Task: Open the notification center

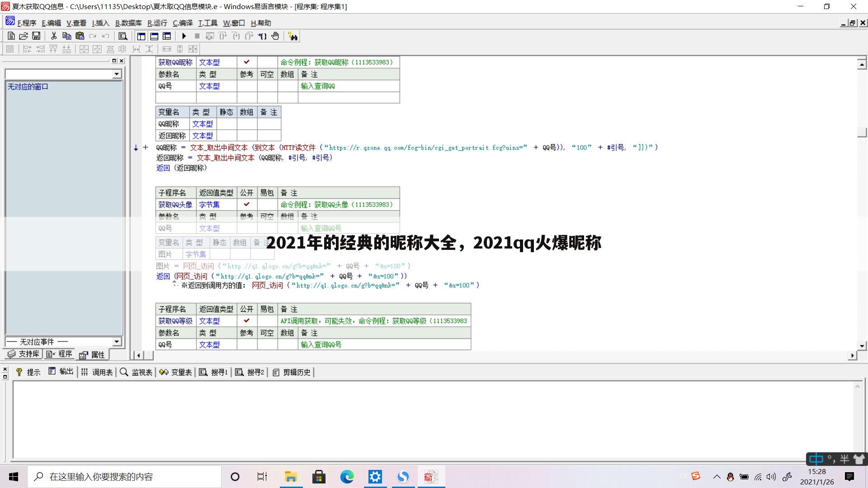Action: click(849, 477)
